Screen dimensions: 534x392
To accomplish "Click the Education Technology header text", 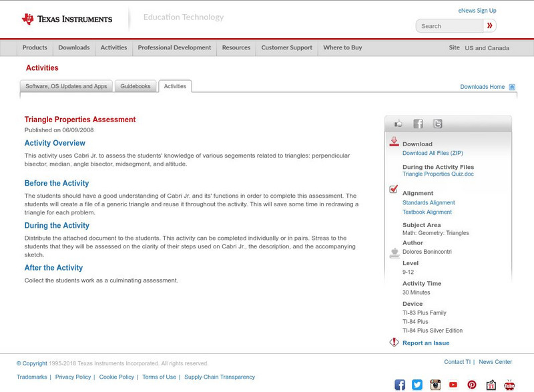I will click(x=184, y=17).
